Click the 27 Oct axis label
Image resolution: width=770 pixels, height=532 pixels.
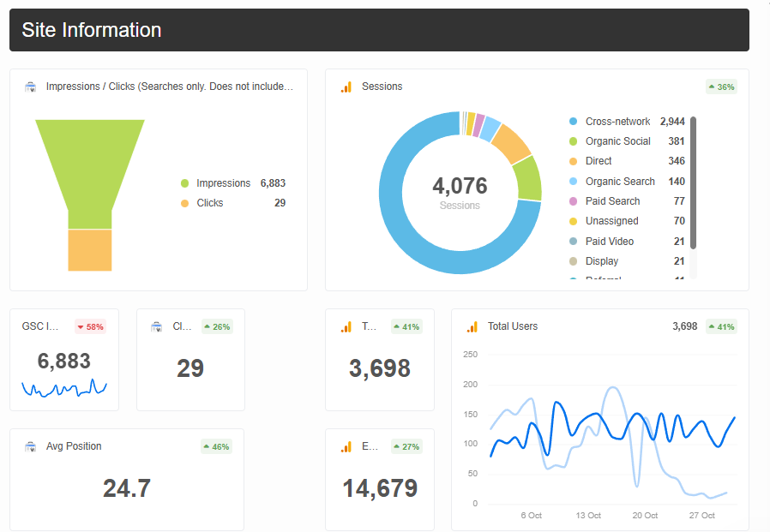pyautogui.click(x=701, y=516)
